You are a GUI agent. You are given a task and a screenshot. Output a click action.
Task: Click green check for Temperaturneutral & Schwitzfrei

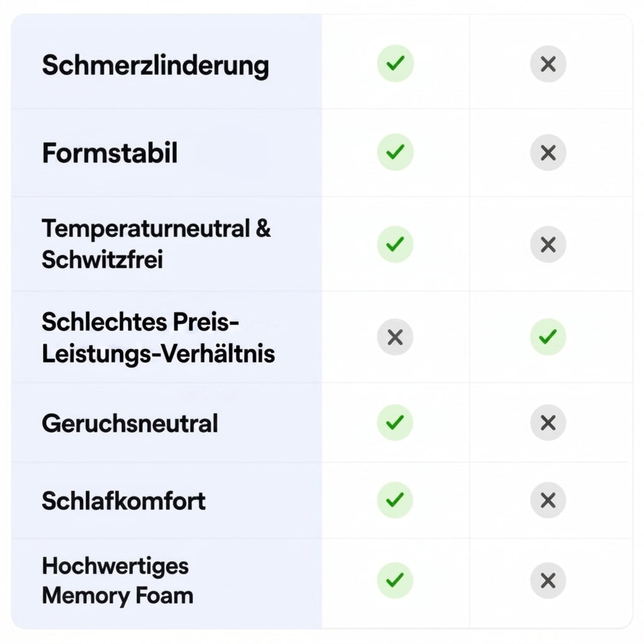tap(395, 245)
